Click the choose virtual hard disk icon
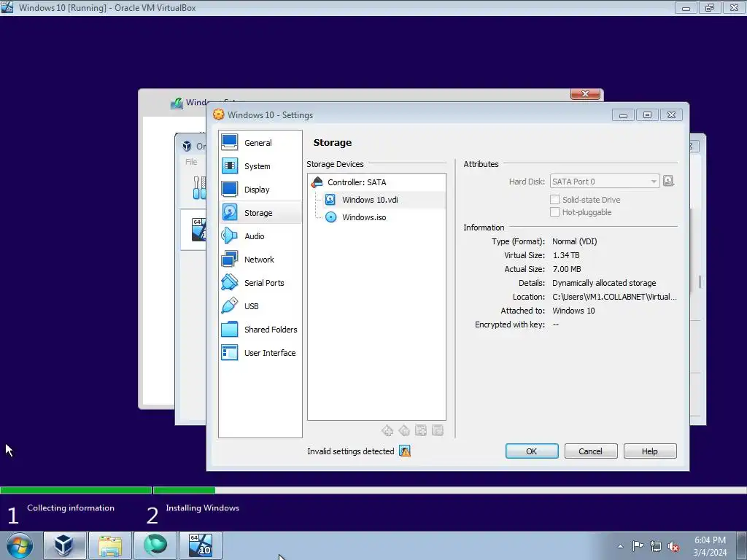The height and width of the screenshot is (560, 747). 668,181
